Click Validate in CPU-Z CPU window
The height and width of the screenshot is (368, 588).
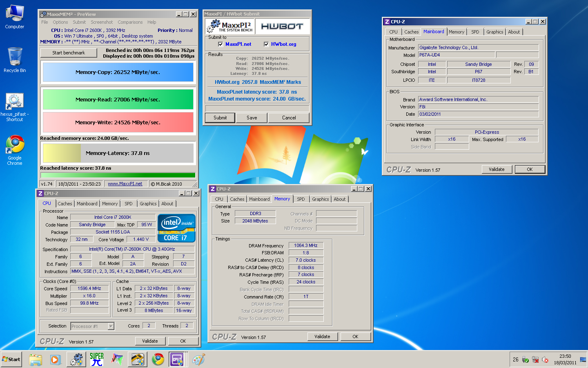pos(150,341)
